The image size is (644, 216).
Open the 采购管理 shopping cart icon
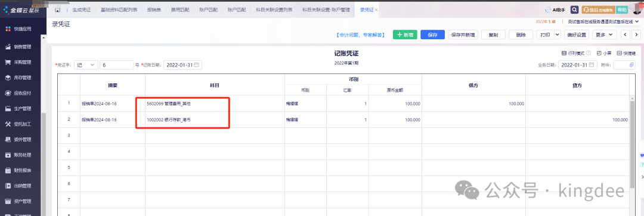(x=7, y=62)
